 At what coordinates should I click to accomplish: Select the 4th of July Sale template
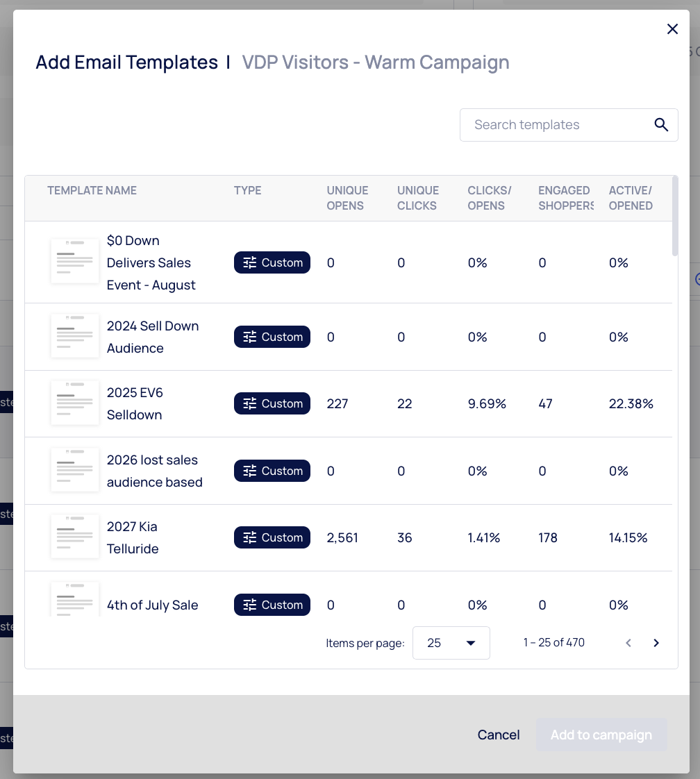152,605
